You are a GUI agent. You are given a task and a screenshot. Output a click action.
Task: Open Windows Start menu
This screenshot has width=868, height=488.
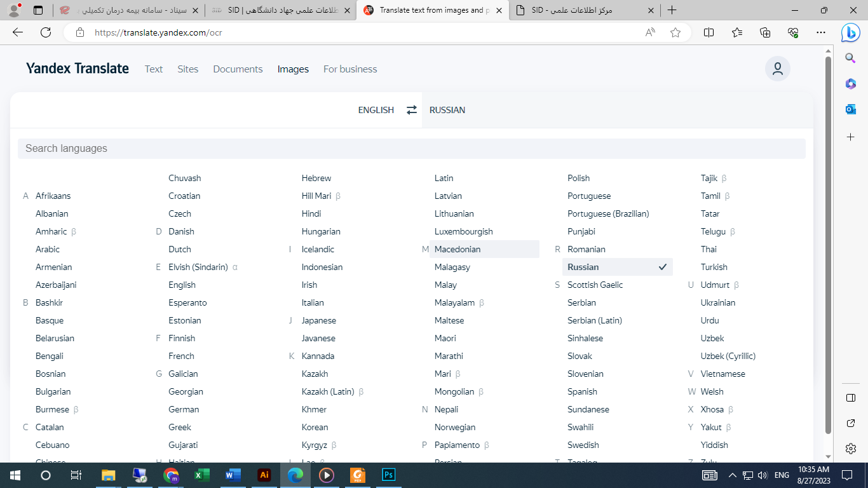pos(15,475)
